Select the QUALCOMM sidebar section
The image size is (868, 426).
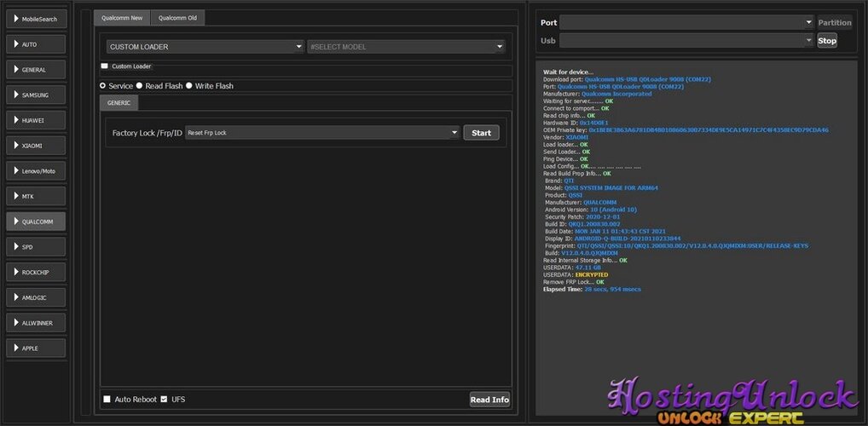click(x=36, y=222)
